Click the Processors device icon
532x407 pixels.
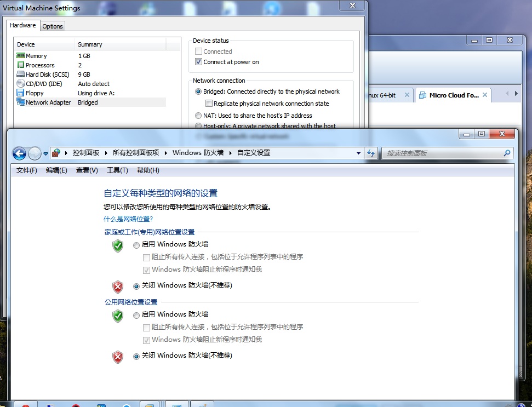(21, 65)
